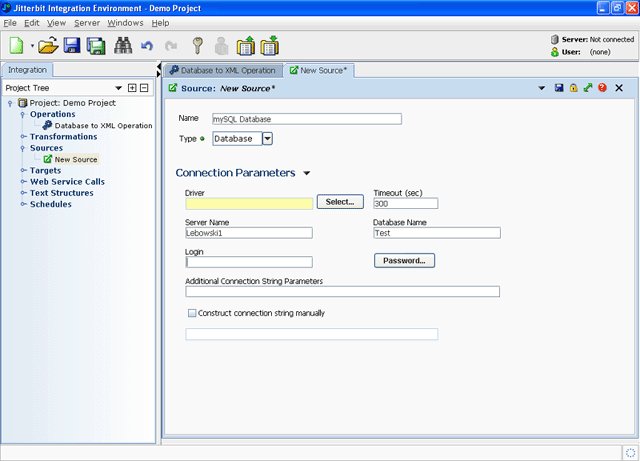The width and height of the screenshot is (640, 461).
Task: Click the padlock icon in Source header
Action: click(x=573, y=88)
